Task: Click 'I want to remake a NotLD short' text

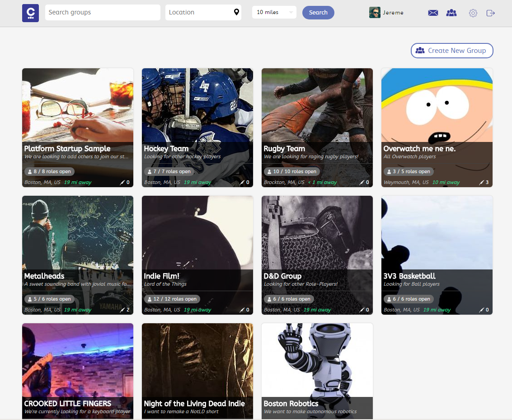Action: pyautogui.click(x=181, y=411)
